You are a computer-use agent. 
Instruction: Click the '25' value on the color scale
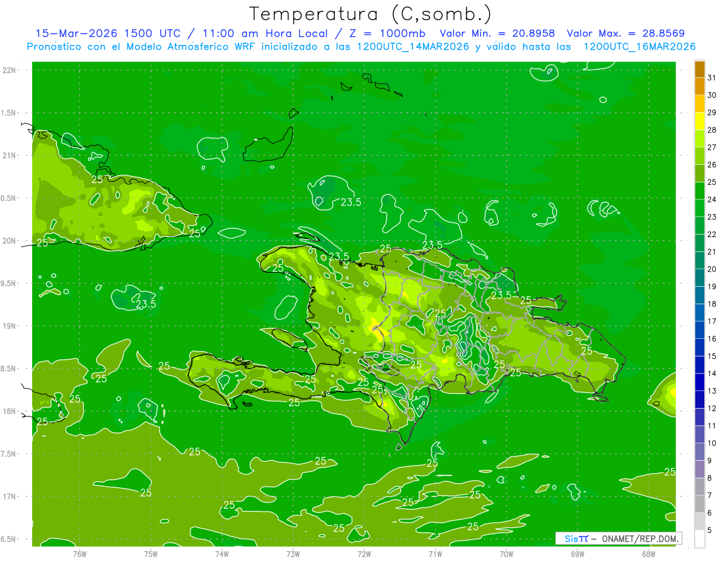pos(712,182)
